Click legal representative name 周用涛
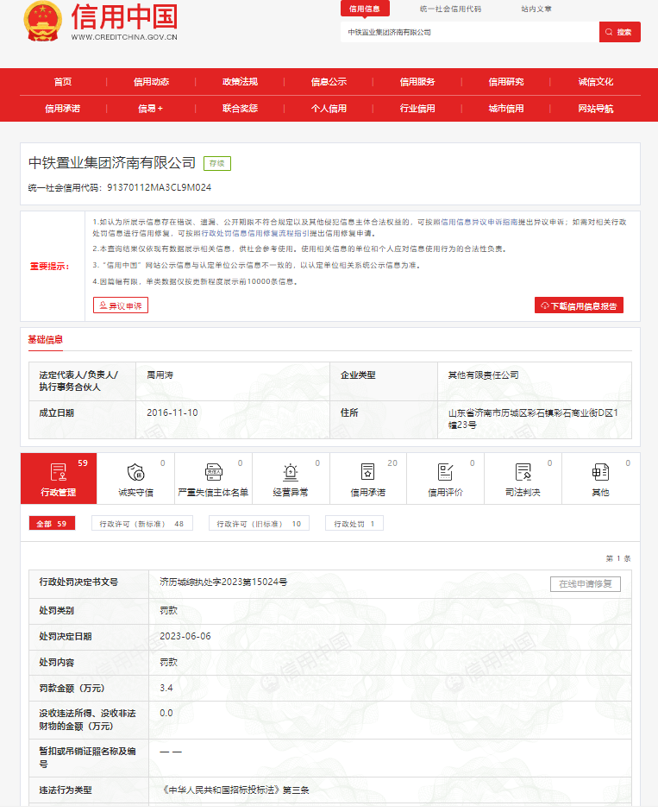Screen dimensions: 658x812 (160, 375)
